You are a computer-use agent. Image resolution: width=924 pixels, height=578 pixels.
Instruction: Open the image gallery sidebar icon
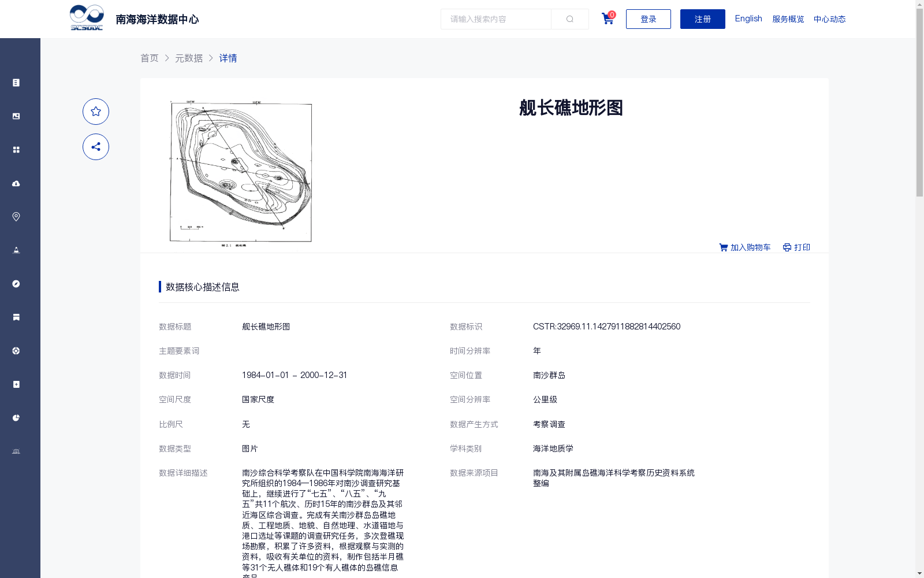(16, 116)
